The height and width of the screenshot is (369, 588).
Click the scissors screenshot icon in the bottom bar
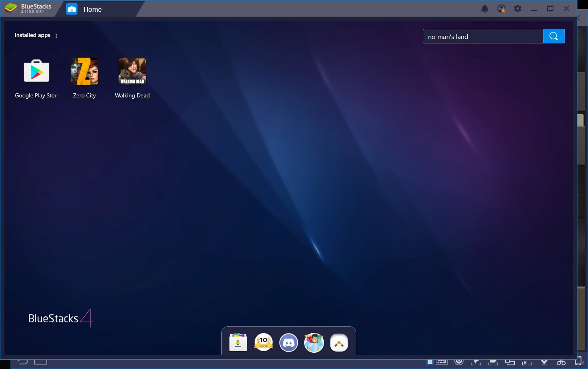point(561,362)
